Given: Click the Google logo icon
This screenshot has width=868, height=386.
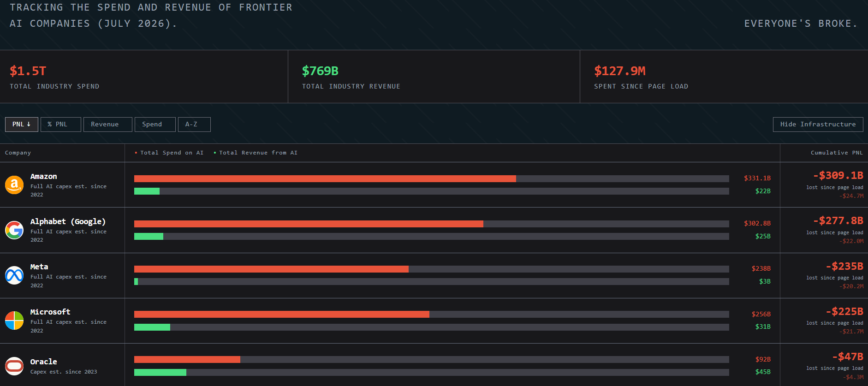Looking at the screenshot, I should tap(14, 230).
